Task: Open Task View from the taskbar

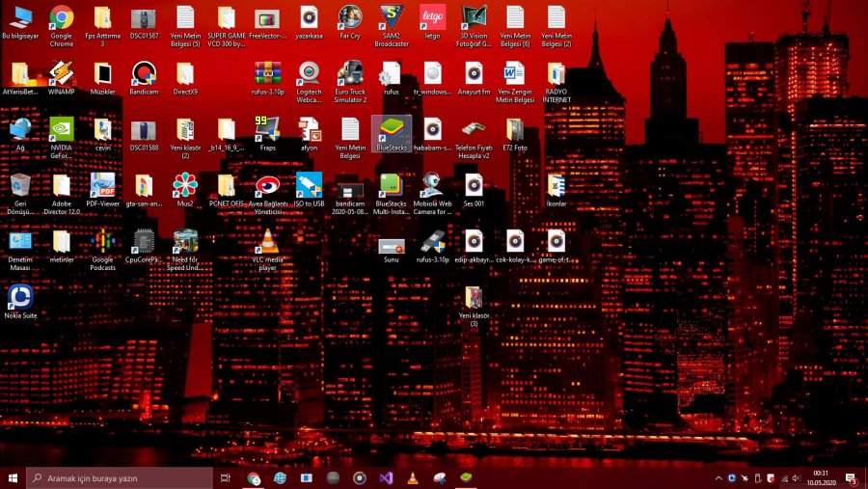Action: tap(226, 478)
